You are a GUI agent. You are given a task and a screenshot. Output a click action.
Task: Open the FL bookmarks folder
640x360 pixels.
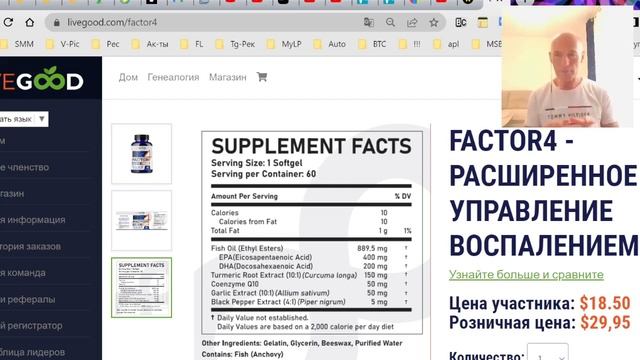pyautogui.click(x=192, y=44)
